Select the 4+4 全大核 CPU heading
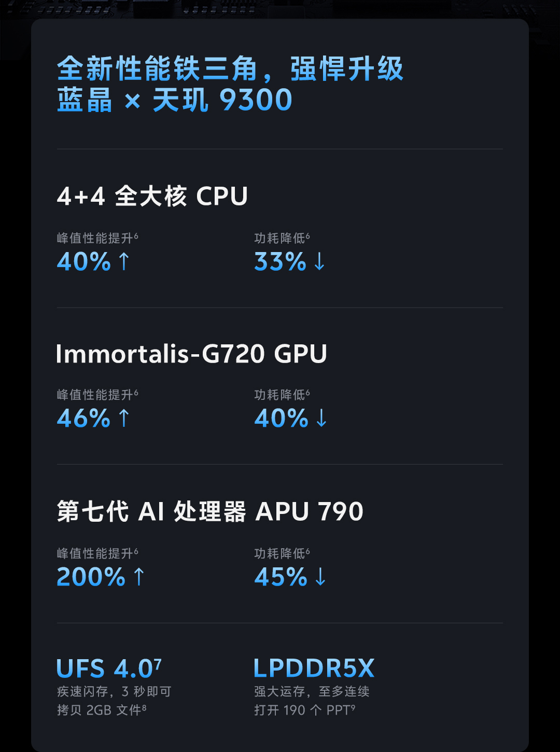Image resolution: width=560 pixels, height=752 pixels. 152,197
